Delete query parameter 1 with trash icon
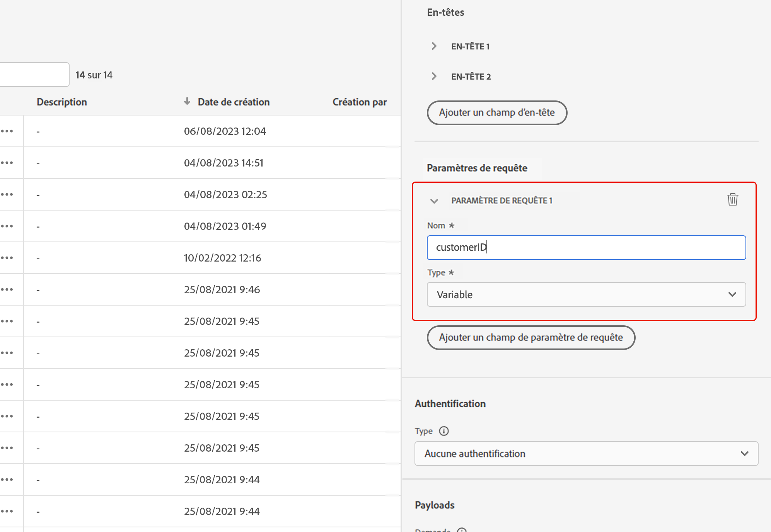Viewport: 771px width, 532px height. pos(732,200)
